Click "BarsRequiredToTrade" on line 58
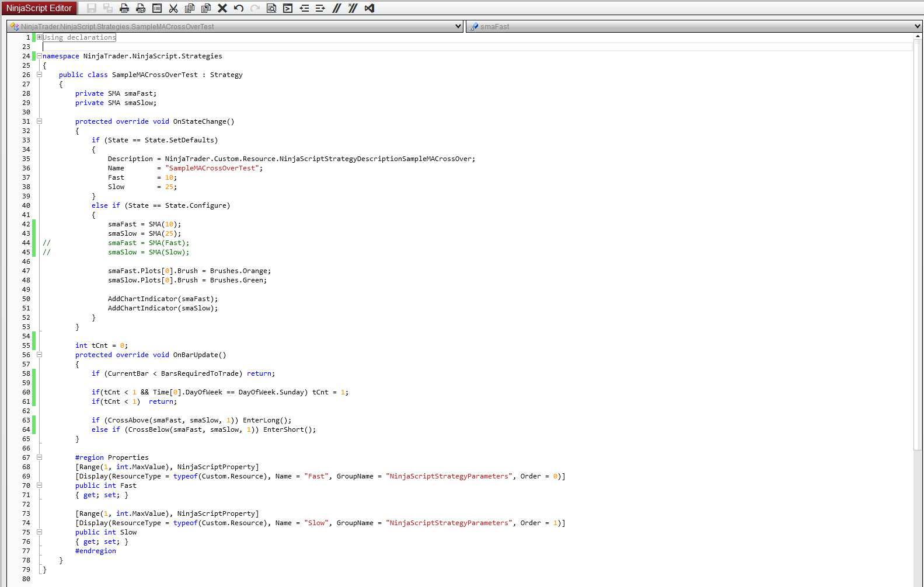924x587 pixels. 200,373
